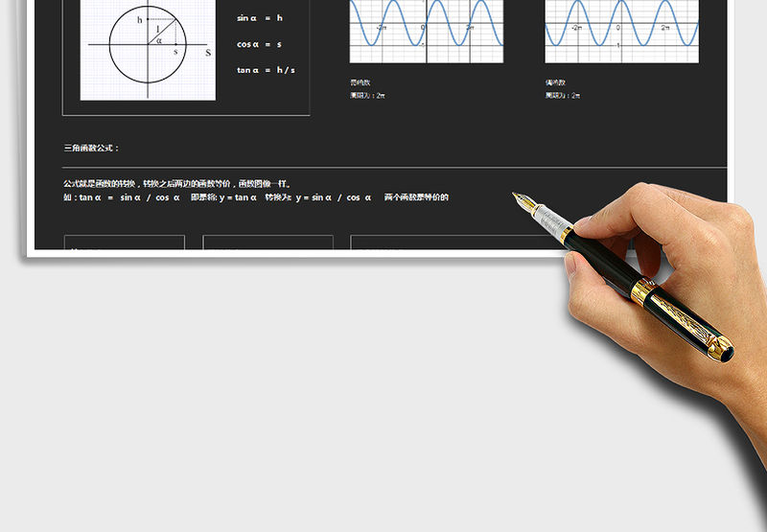
Task: Click the 'tan α = h / s' formula
Action: tap(266, 69)
